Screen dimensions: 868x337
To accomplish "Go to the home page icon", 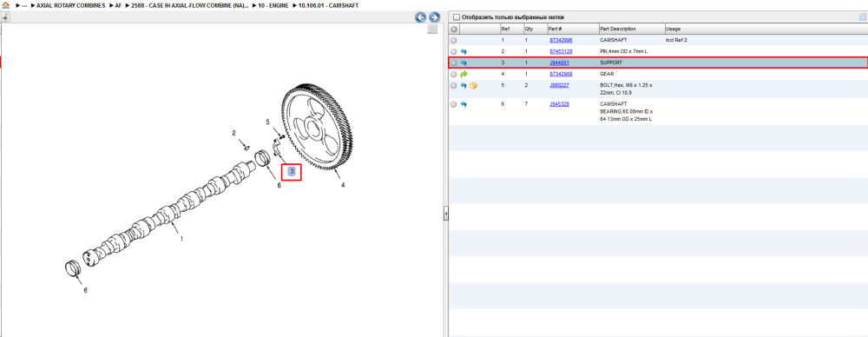I will coord(5,5).
